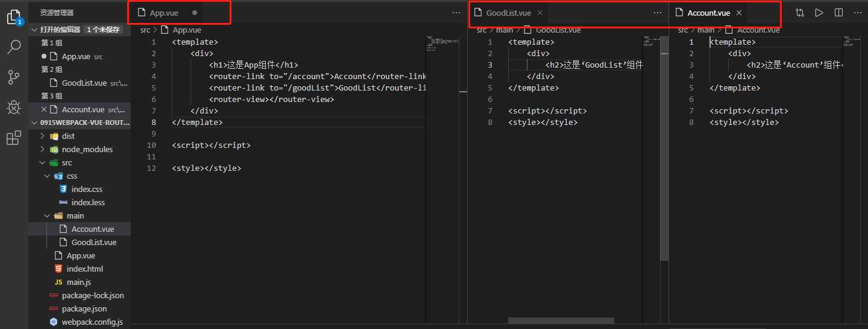Click the App.vue editor minimap
Screen dimensions: 868x329
442,44
